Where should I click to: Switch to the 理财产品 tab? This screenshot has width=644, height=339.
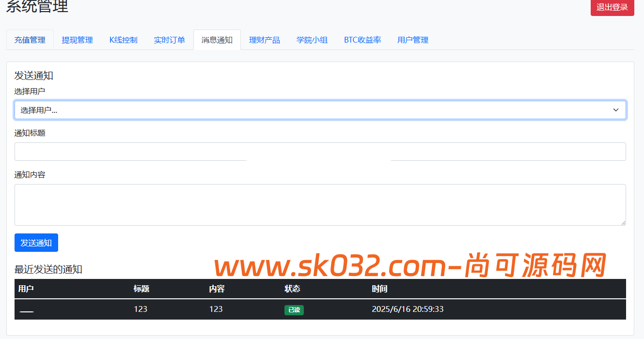pyautogui.click(x=264, y=40)
